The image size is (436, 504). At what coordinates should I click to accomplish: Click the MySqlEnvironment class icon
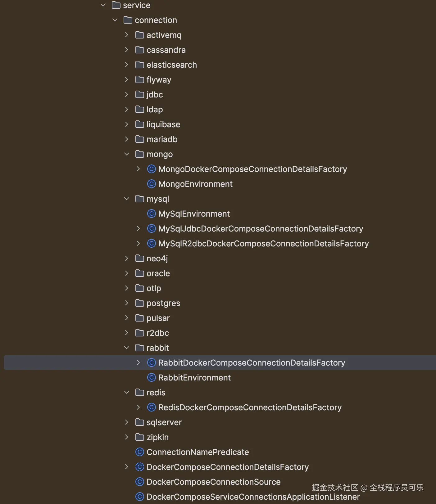[152, 214]
